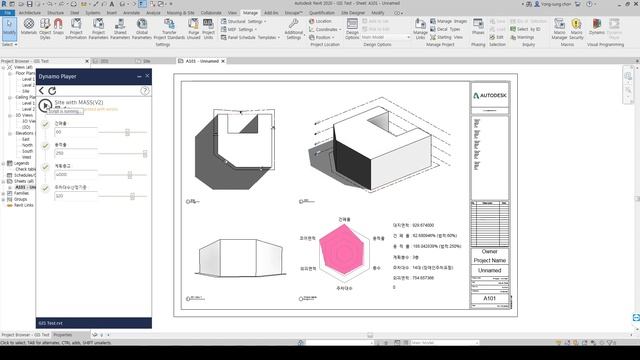The width and height of the screenshot is (640, 360).
Task: Expand the Groups node in Project Browser
Action: (x=4, y=200)
